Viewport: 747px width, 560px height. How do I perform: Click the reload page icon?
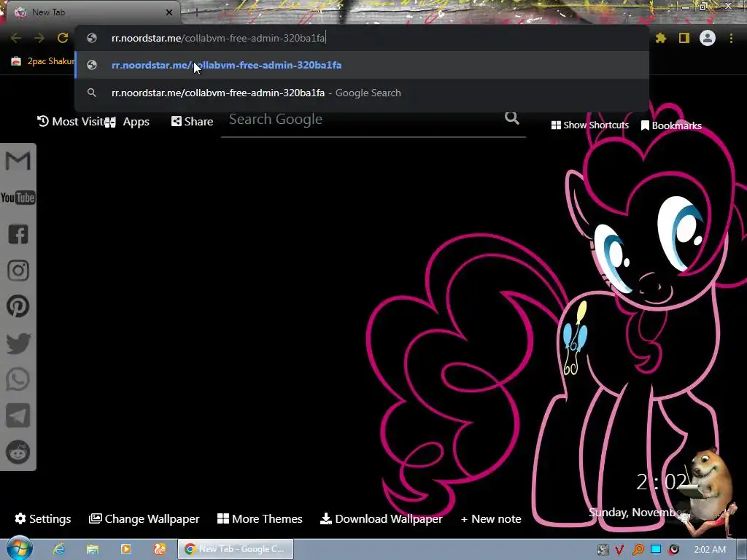click(63, 38)
